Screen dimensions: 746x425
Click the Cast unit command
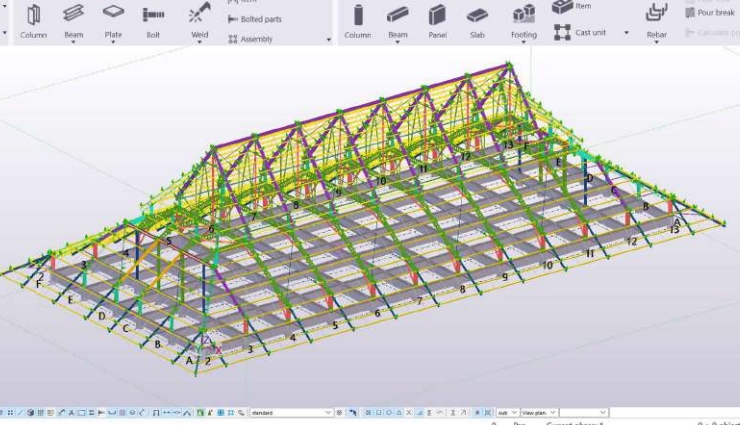point(580,32)
